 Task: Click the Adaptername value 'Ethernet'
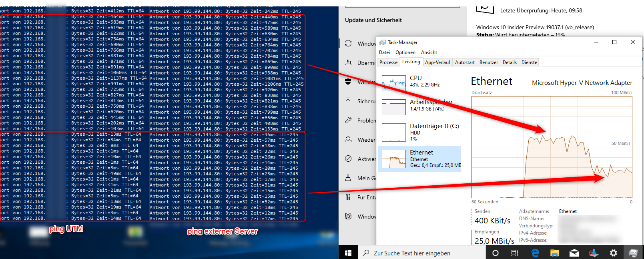point(568,211)
